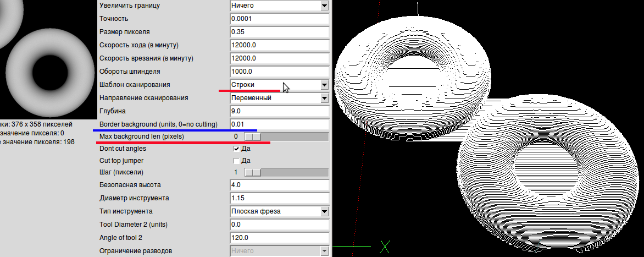Click the Обороты шпинделя field
Screen dimensions: 644x257
click(x=280, y=71)
